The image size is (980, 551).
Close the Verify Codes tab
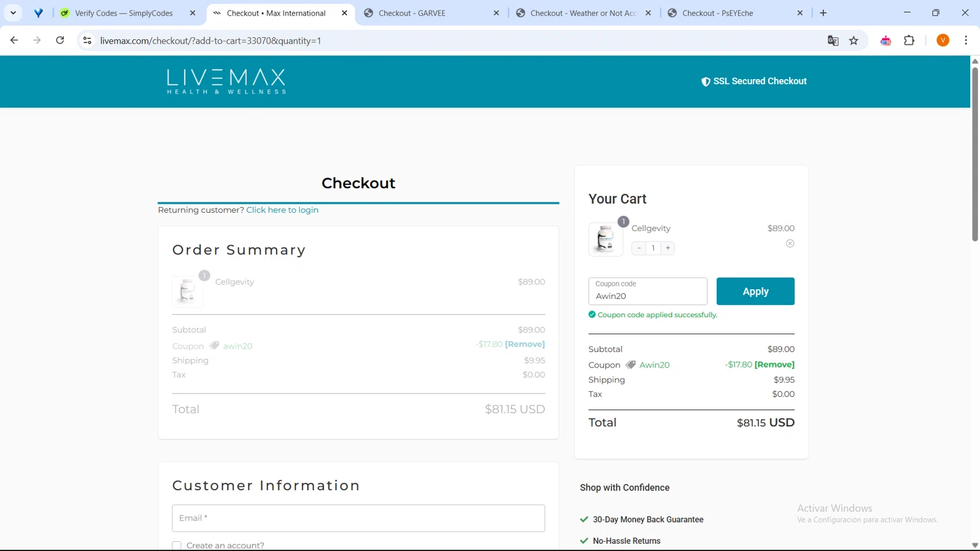tap(193, 13)
